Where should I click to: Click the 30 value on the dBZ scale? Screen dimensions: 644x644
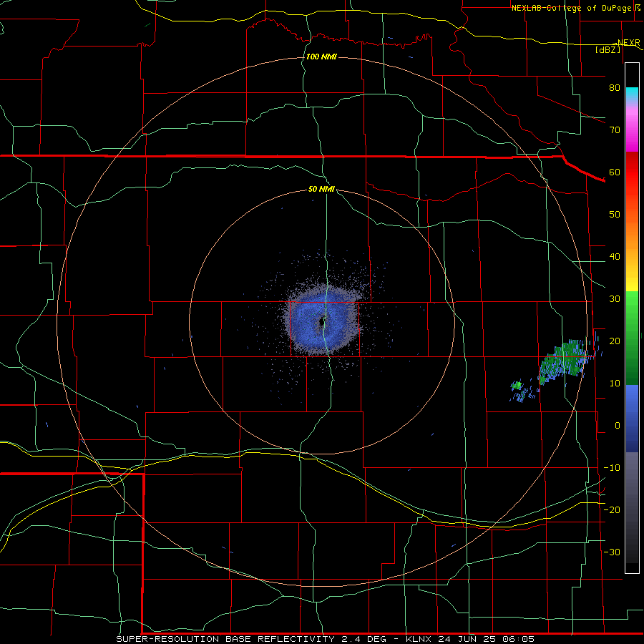tap(615, 299)
